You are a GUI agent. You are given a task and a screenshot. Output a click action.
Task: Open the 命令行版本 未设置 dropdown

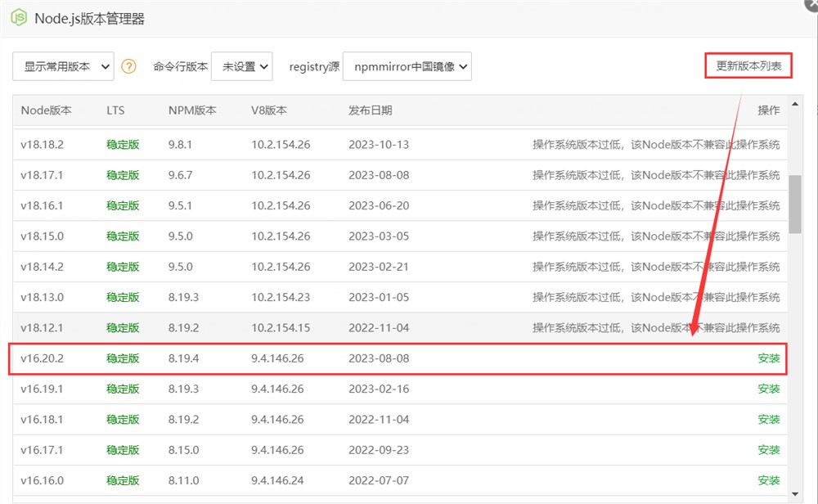point(241,66)
